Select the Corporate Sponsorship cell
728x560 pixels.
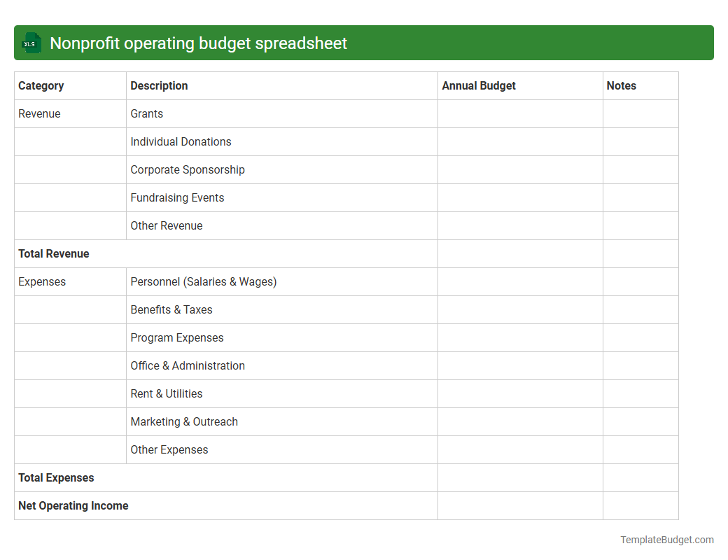coord(187,169)
